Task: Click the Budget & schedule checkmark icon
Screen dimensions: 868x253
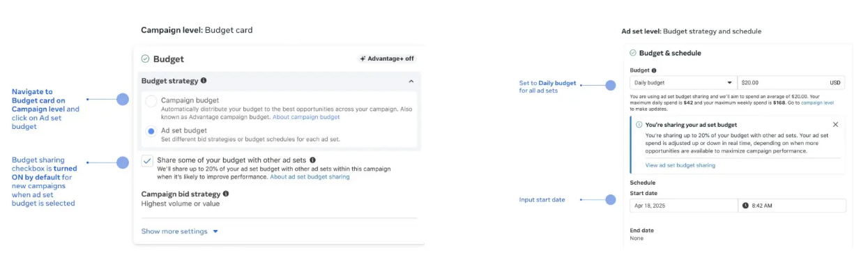Action: [x=633, y=53]
